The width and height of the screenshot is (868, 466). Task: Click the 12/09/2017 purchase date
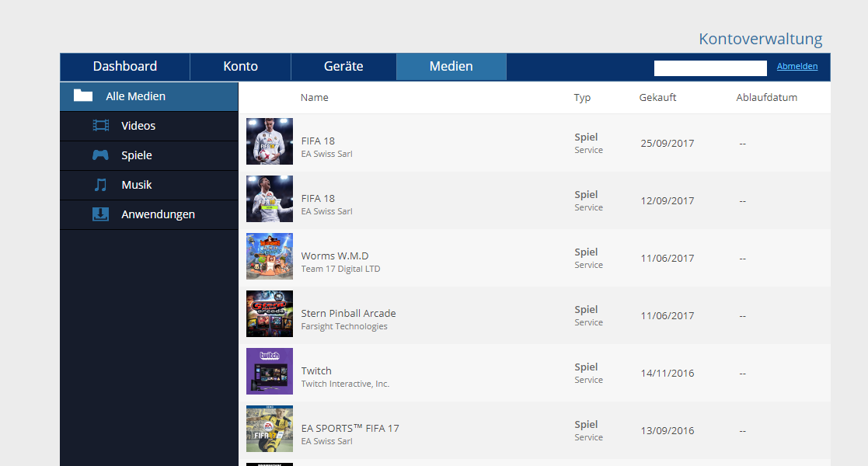667,201
